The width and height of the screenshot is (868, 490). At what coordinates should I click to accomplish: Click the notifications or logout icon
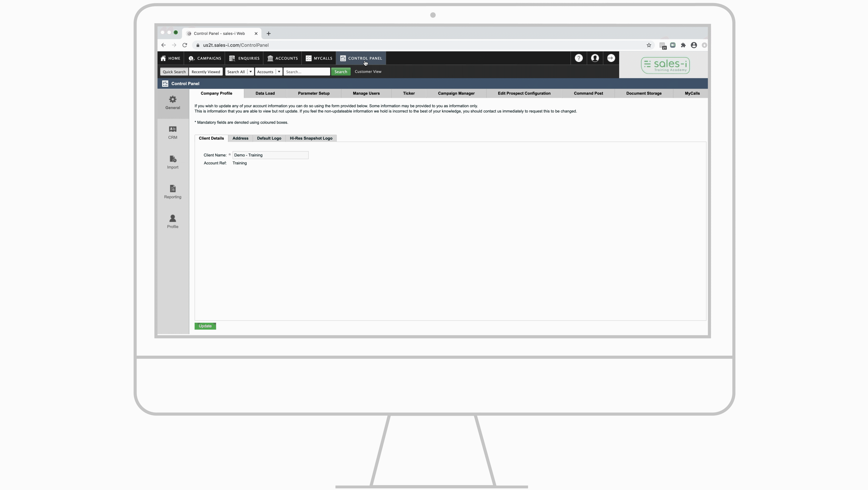point(610,58)
